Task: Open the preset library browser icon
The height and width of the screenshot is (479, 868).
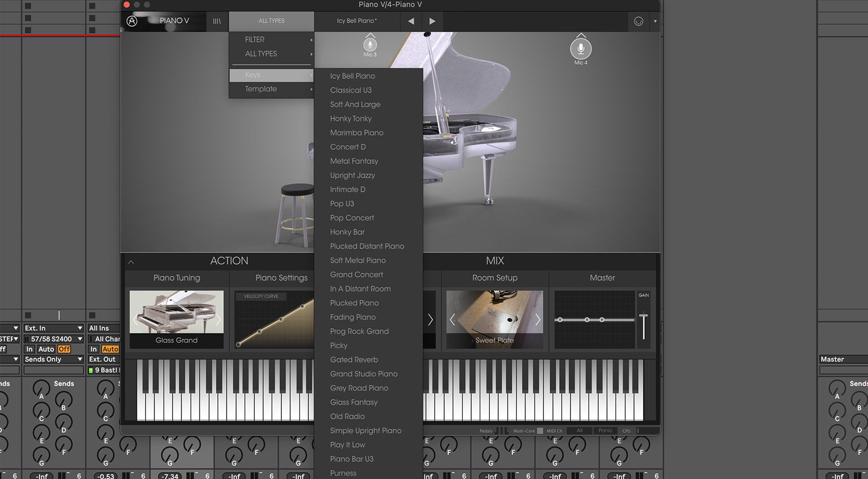Action: click(x=216, y=21)
